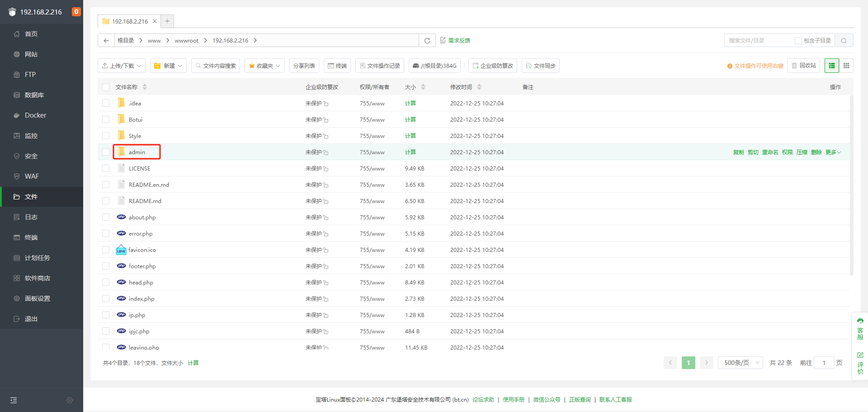Click the 日志 logs icon in sidebar
The height and width of the screenshot is (412, 868).
17,217
